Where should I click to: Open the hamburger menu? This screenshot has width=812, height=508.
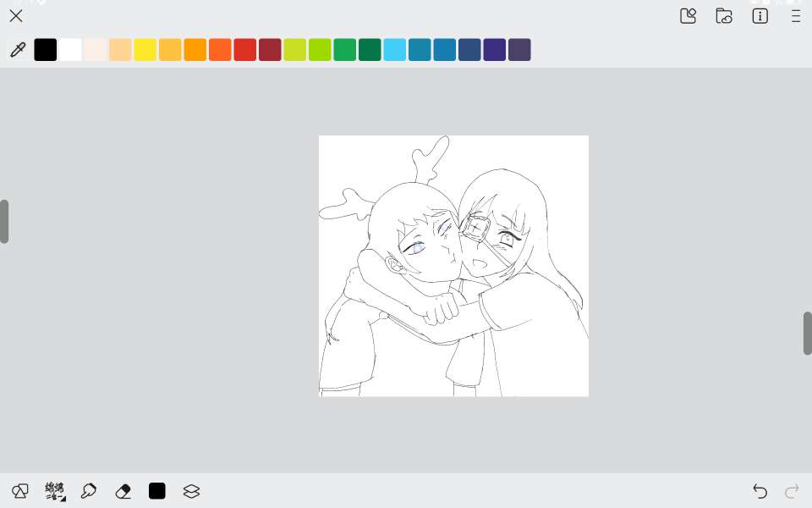pyautogui.click(x=795, y=16)
